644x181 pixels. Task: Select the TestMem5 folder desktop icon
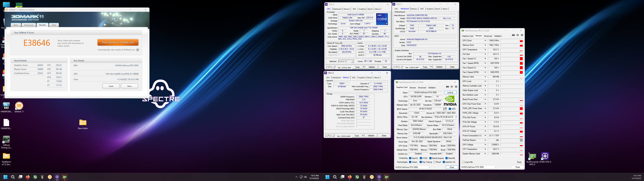(6, 159)
